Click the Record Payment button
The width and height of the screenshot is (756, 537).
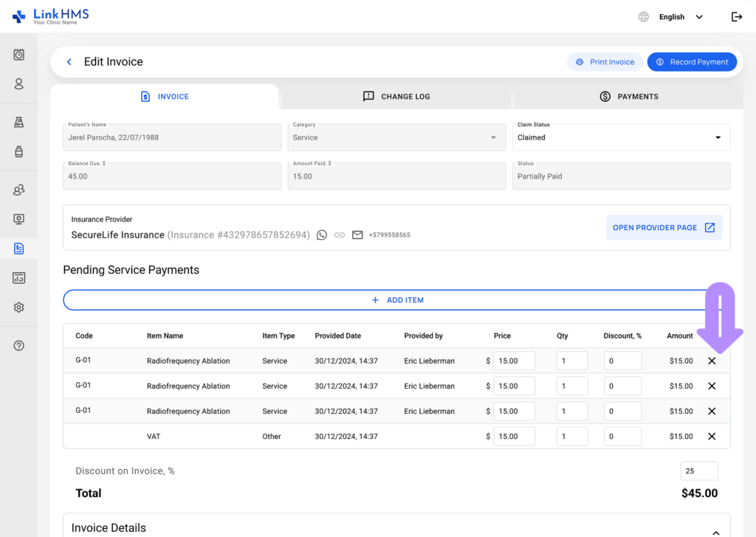click(x=692, y=62)
